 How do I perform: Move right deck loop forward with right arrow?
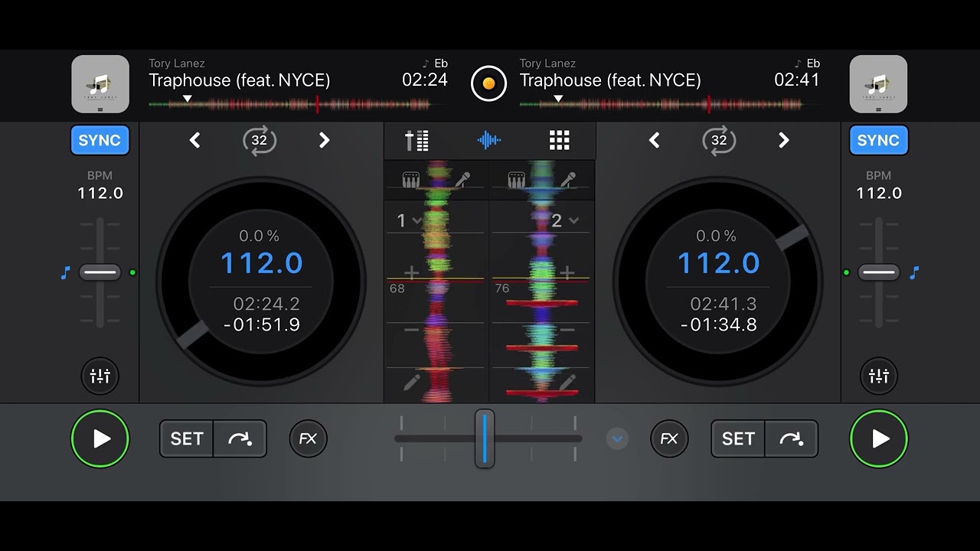[784, 140]
